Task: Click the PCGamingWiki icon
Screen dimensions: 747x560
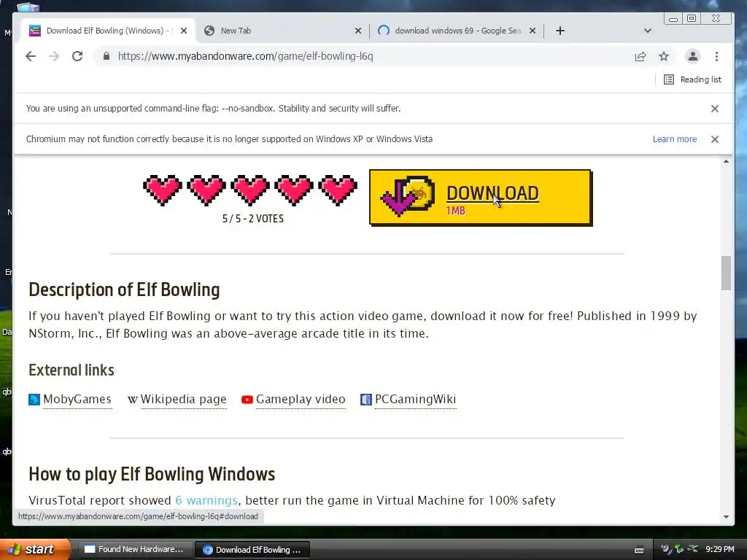Action: coord(366,400)
